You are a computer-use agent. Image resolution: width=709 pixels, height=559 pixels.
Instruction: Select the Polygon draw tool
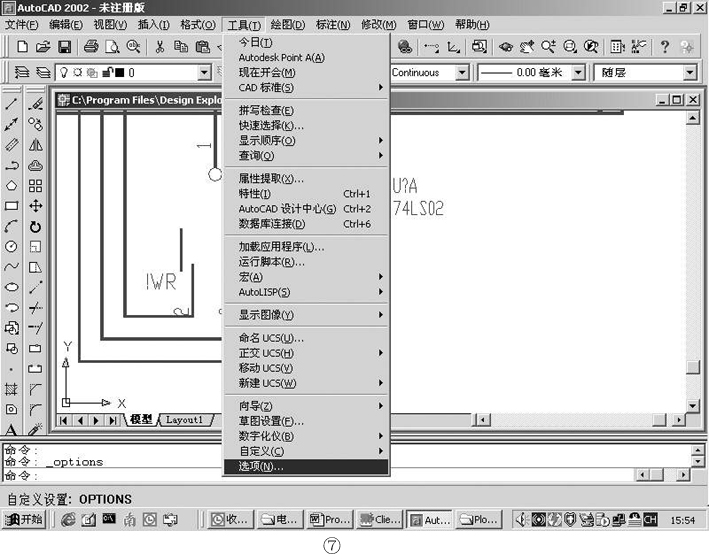[x=11, y=185]
